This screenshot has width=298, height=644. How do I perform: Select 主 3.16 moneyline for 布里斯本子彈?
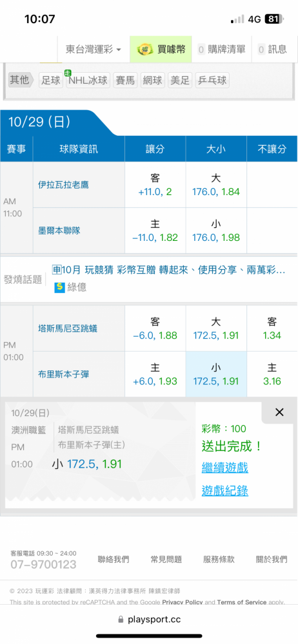[x=272, y=374]
